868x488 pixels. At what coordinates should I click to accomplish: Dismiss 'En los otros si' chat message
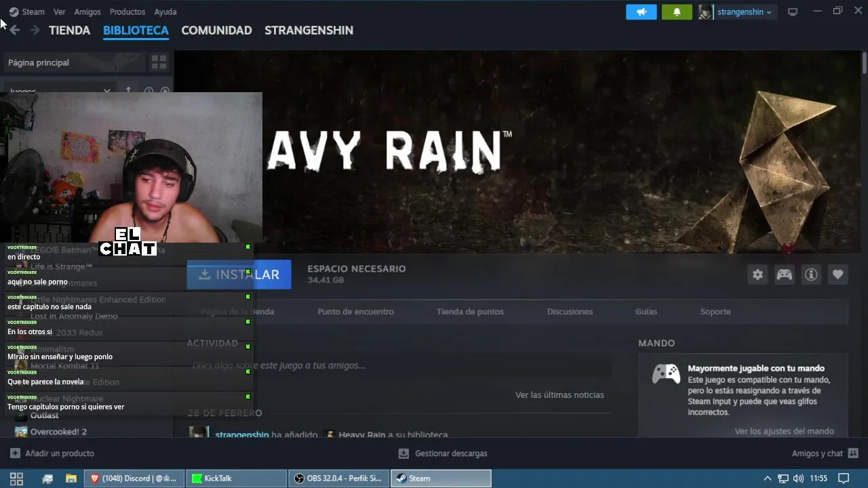pos(248,322)
